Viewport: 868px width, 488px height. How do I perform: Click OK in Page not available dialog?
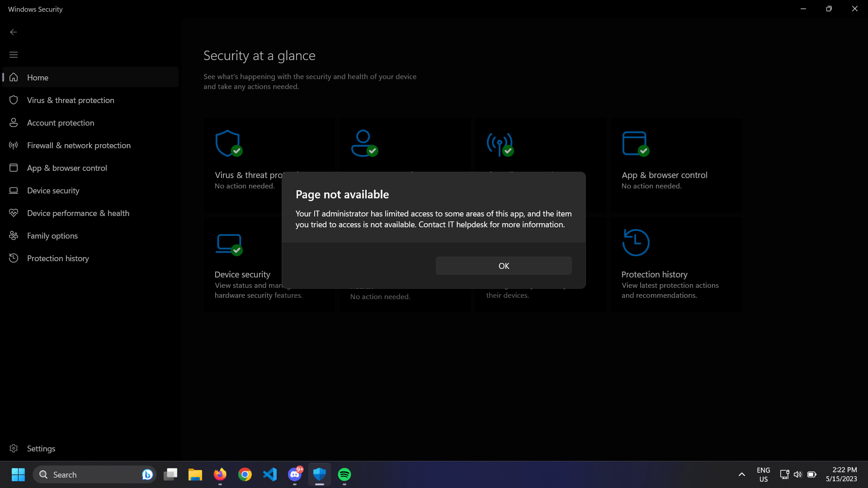tap(504, 266)
